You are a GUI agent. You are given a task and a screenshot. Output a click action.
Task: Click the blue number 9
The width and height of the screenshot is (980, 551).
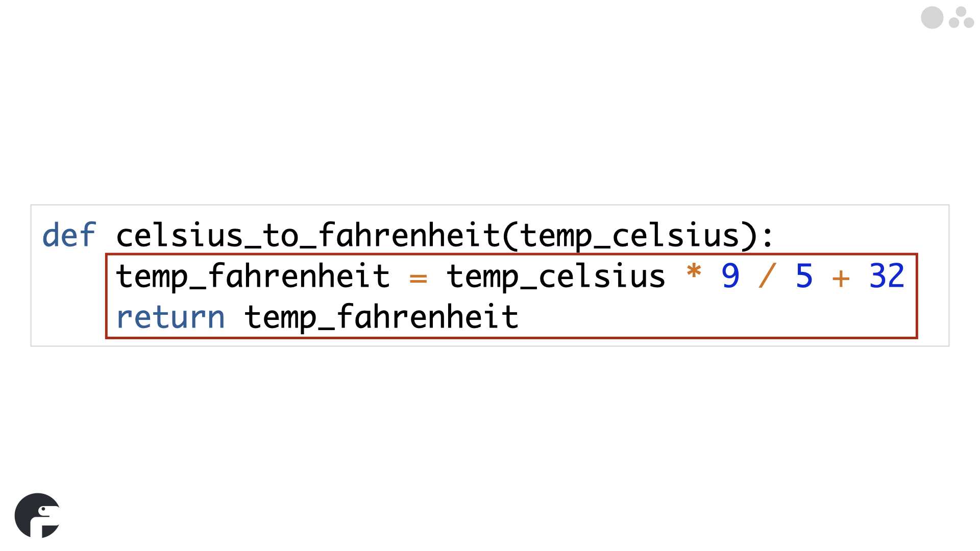(x=730, y=276)
